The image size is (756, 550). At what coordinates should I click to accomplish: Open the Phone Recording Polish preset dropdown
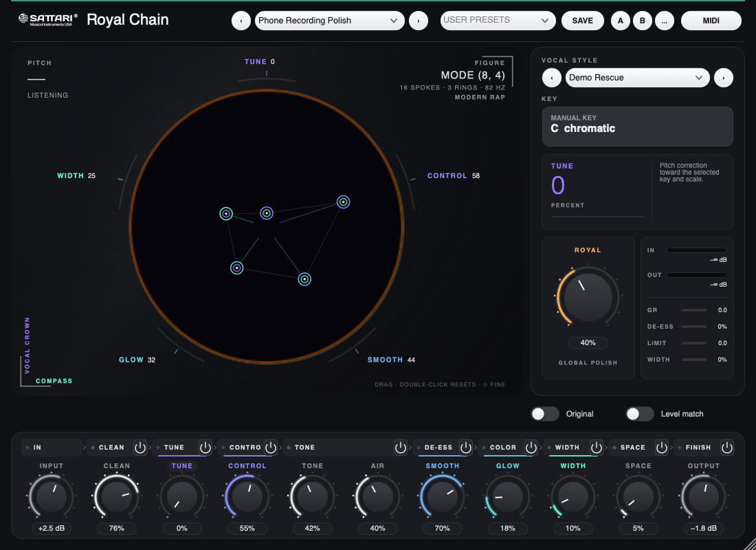tap(330, 21)
